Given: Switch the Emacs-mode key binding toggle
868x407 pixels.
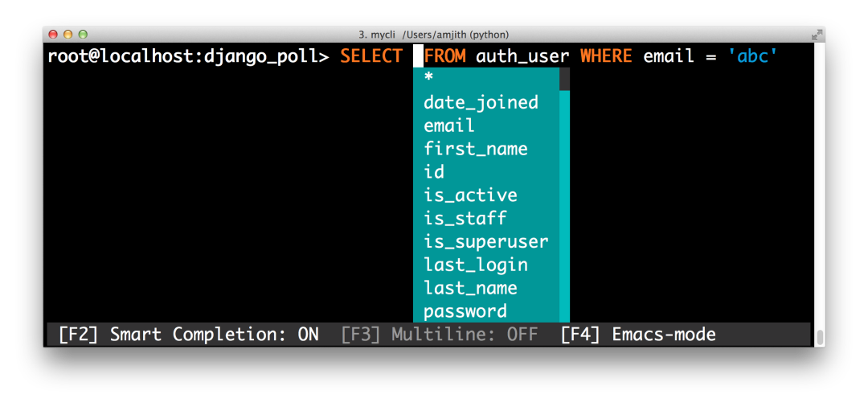Looking at the screenshot, I should click(x=638, y=335).
